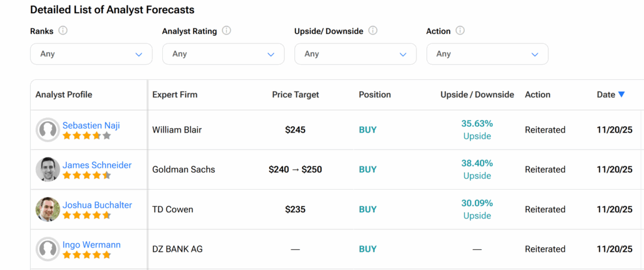This screenshot has width=644, height=270.
Task: Open the Analyst Rating filter dropdown
Action: (x=223, y=54)
